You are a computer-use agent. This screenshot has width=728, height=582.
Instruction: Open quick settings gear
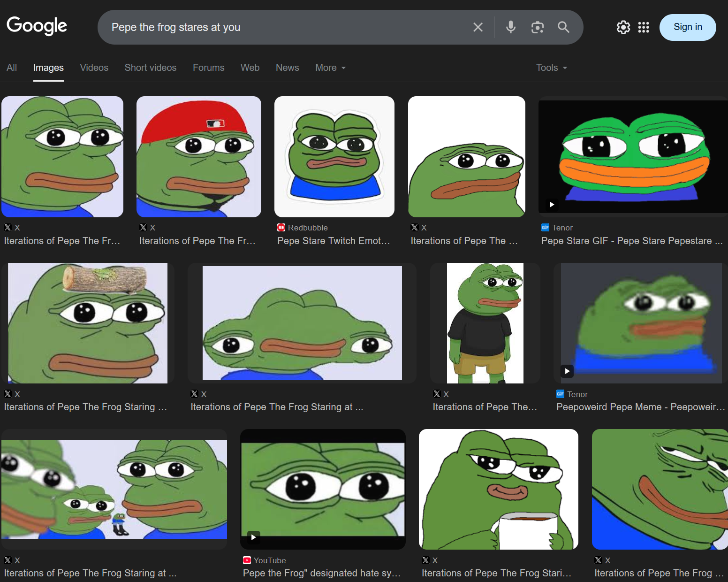point(623,27)
